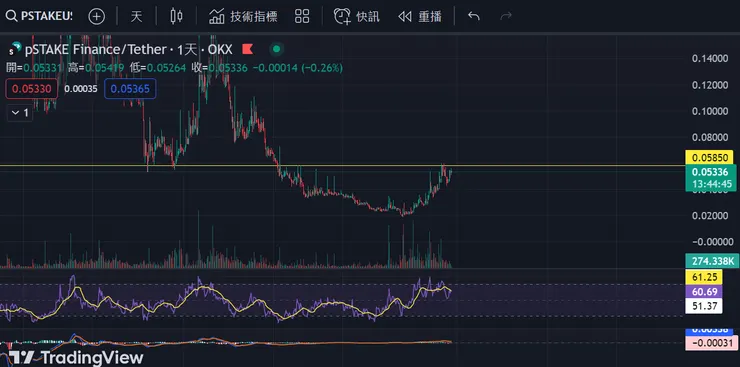Click red sell price 0.05330 button
The width and height of the screenshot is (740, 367).
[x=32, y=89]
